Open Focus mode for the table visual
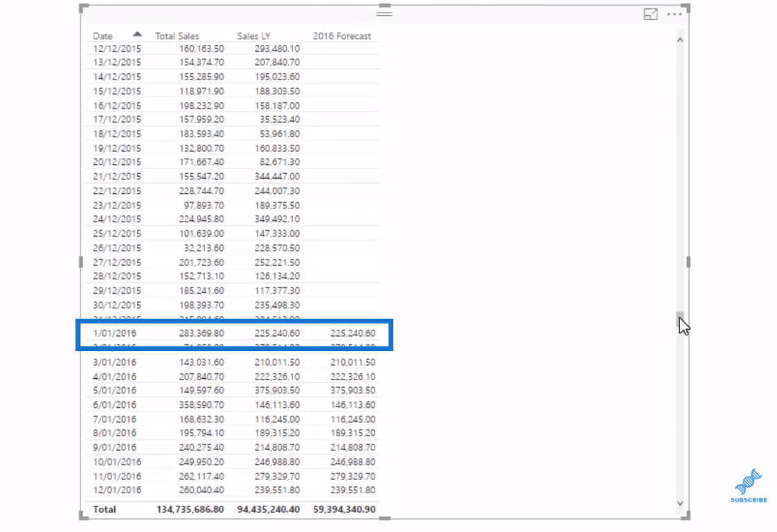 pos(650,15)
